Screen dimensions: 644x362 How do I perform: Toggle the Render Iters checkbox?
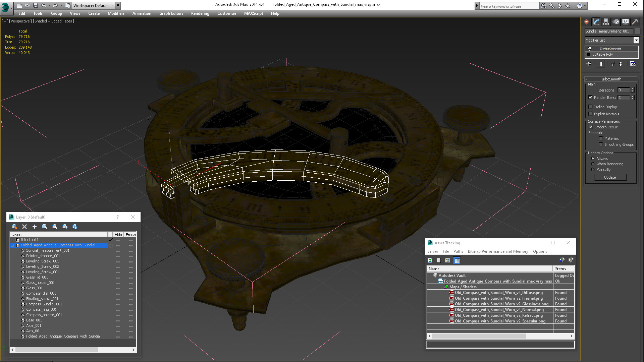click(x=590, y=98)
